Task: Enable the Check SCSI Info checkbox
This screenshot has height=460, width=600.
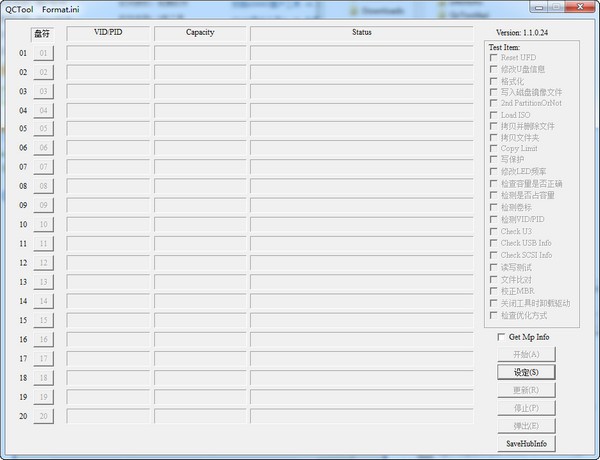Action: point(493,255)
